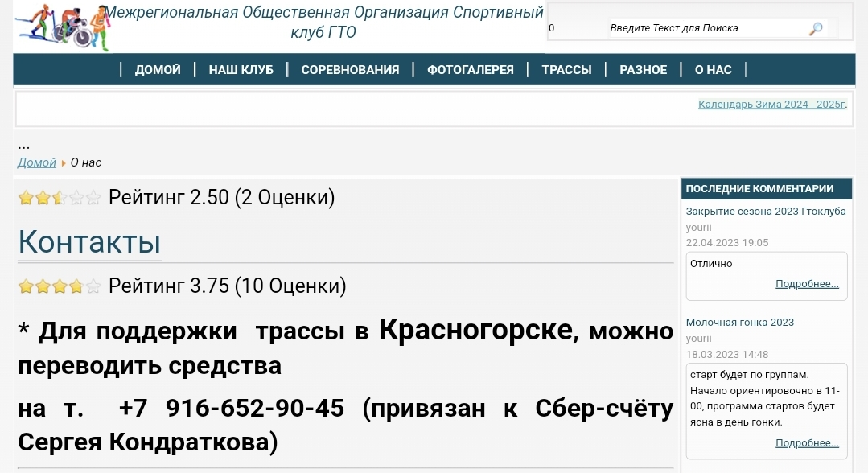
Task: Open the ФОТОГАЛЕРЕЯ menu
Action: pos(470,70)
